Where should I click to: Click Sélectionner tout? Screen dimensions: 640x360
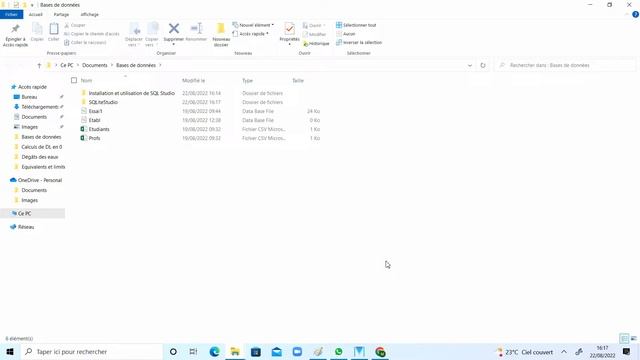356,25
